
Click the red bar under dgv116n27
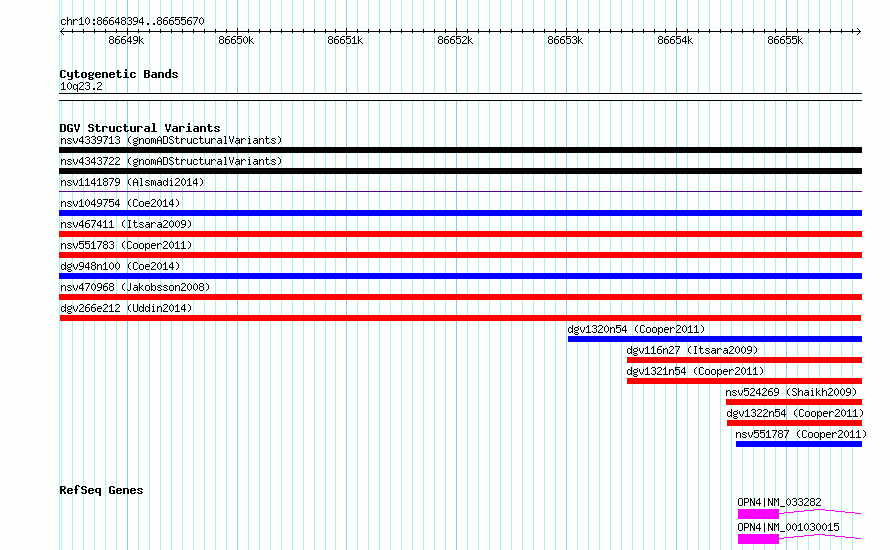click(744, 360)
